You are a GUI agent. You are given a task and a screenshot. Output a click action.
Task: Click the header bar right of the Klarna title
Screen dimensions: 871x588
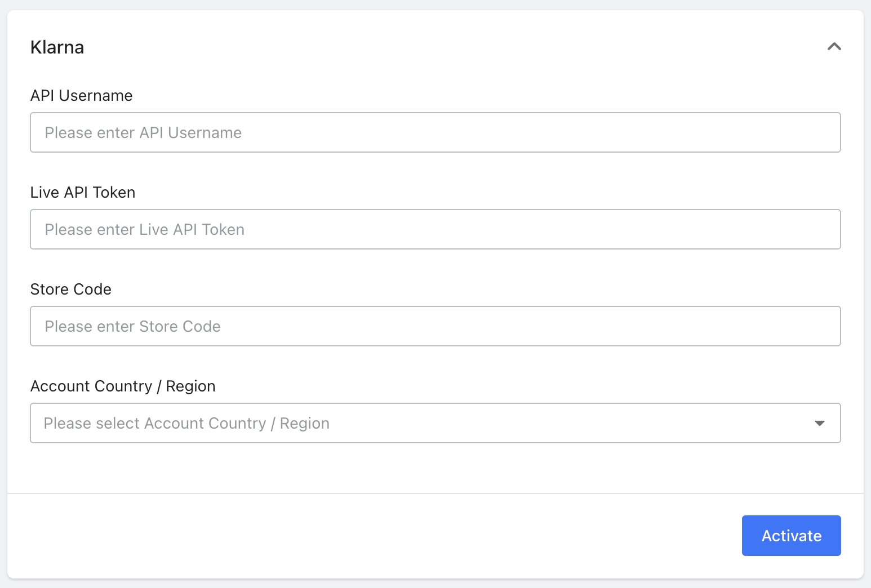[x=451, y=47]
